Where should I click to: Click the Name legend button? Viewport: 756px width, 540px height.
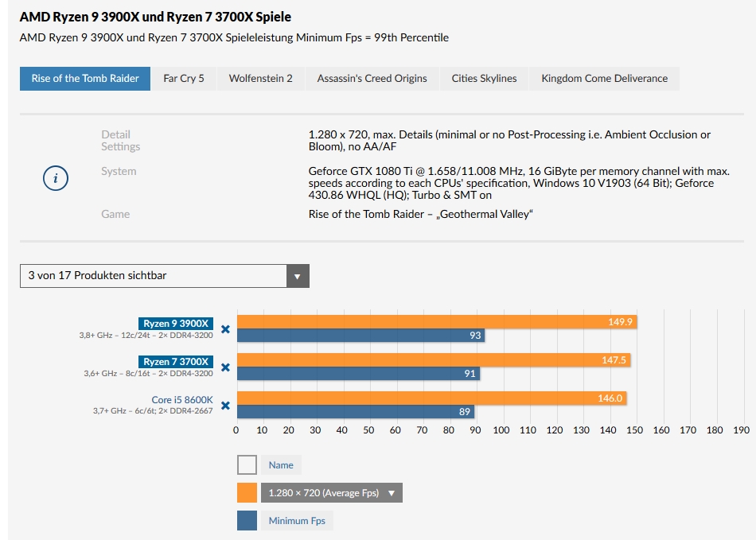point(281,465)
